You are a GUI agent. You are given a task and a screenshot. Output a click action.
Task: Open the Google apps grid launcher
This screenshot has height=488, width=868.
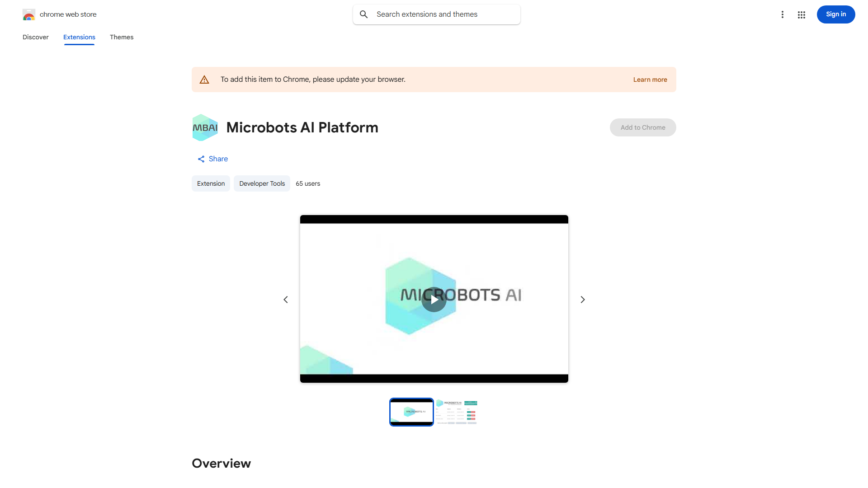[802, 14]
